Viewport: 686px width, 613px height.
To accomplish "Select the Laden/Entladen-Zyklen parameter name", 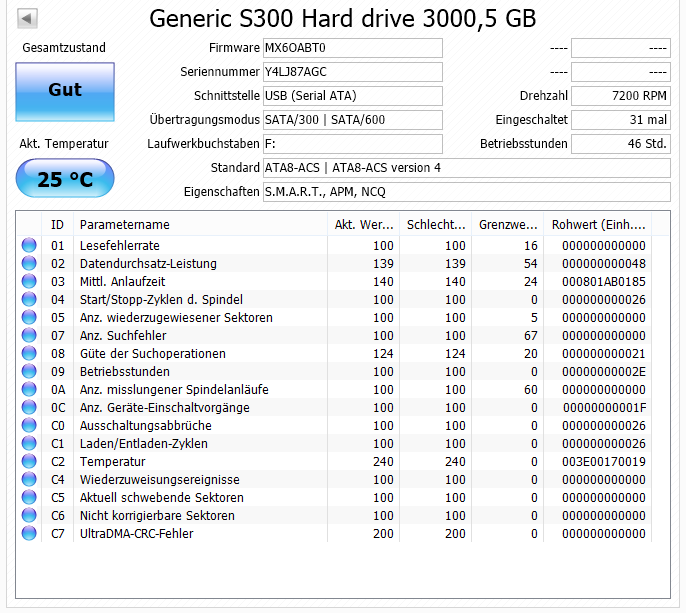I will pyautogui.click(x=144, y=444).
